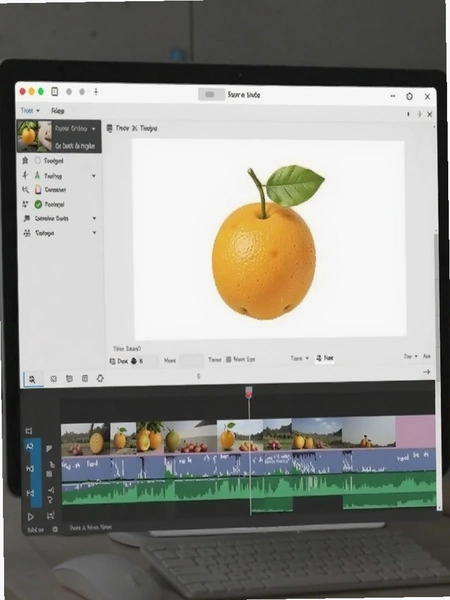Click the red playhead marker on the timeline

point(249,393)
